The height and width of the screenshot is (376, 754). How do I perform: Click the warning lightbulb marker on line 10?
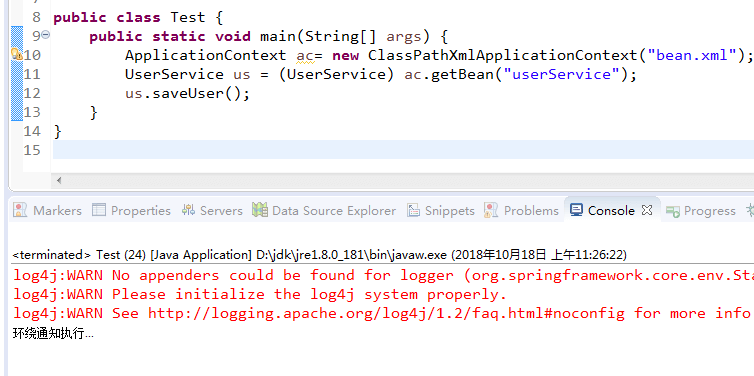click(x=16, y=54)
